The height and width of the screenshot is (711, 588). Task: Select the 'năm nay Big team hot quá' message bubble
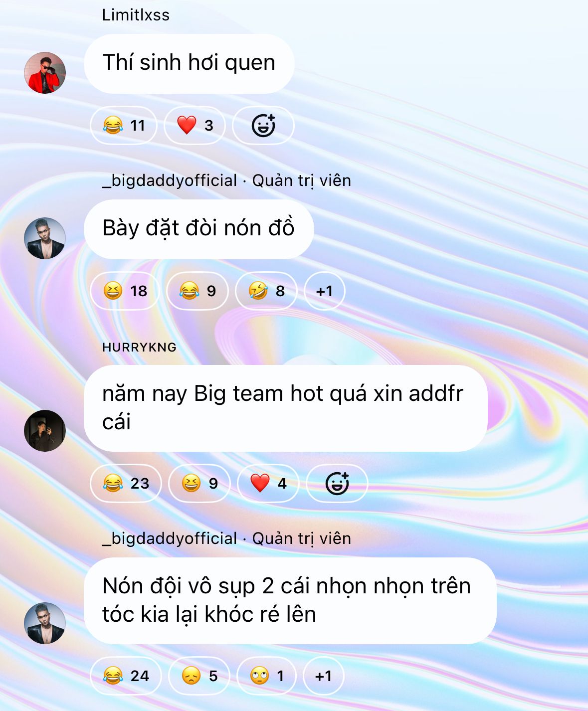point(285,408)
